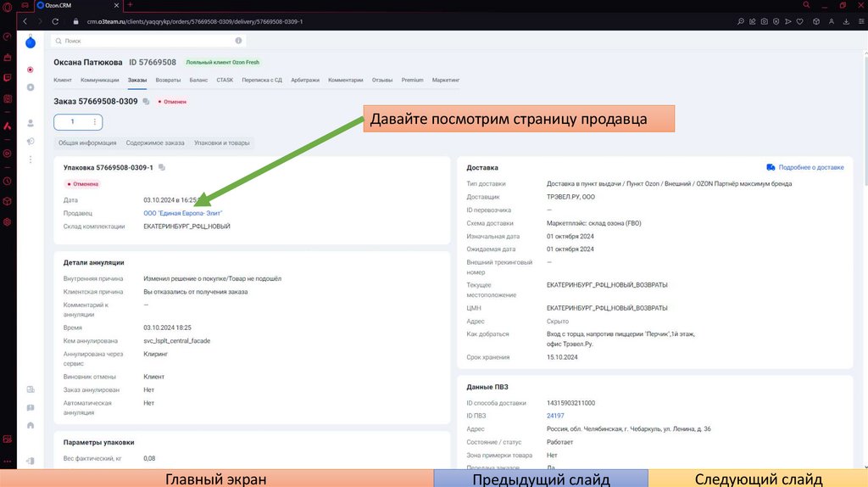Open the CTASK tab
This screenshot has width=868, height=487.
coord(225,80)
